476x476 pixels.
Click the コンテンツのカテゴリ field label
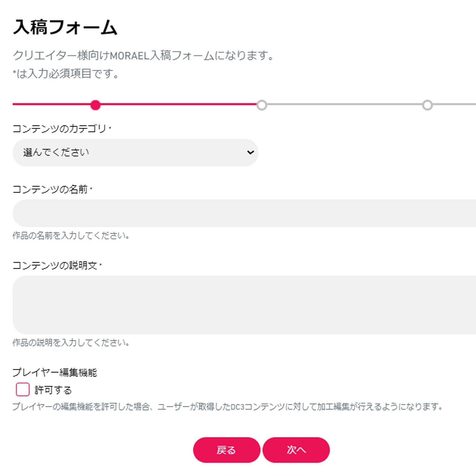click(59, 129)
